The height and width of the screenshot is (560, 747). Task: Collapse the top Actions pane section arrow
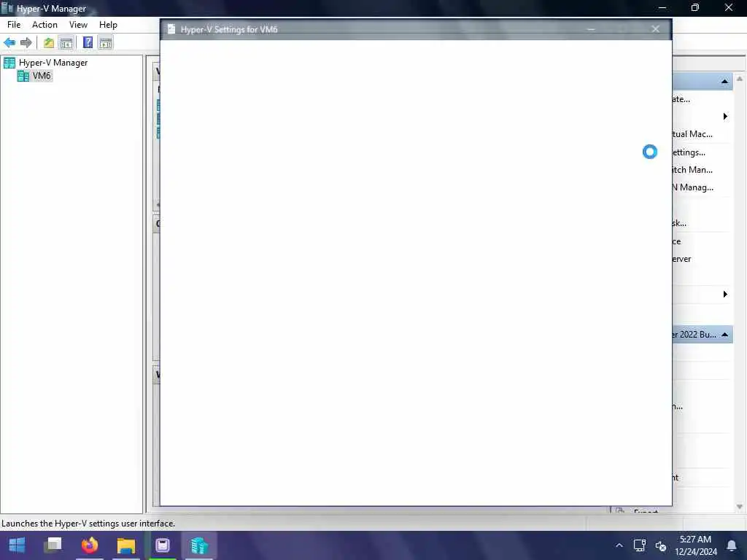tap(724, 82)
